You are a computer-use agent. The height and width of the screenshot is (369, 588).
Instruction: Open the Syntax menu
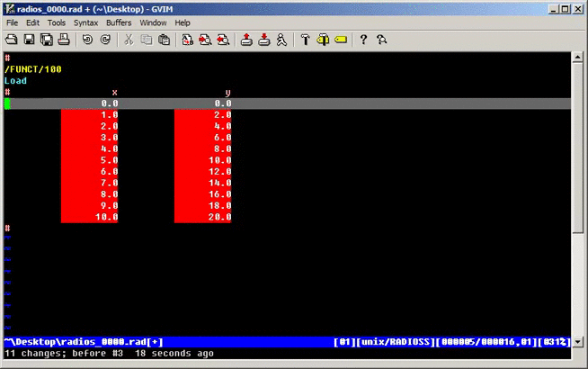click(x=86, y=22)
